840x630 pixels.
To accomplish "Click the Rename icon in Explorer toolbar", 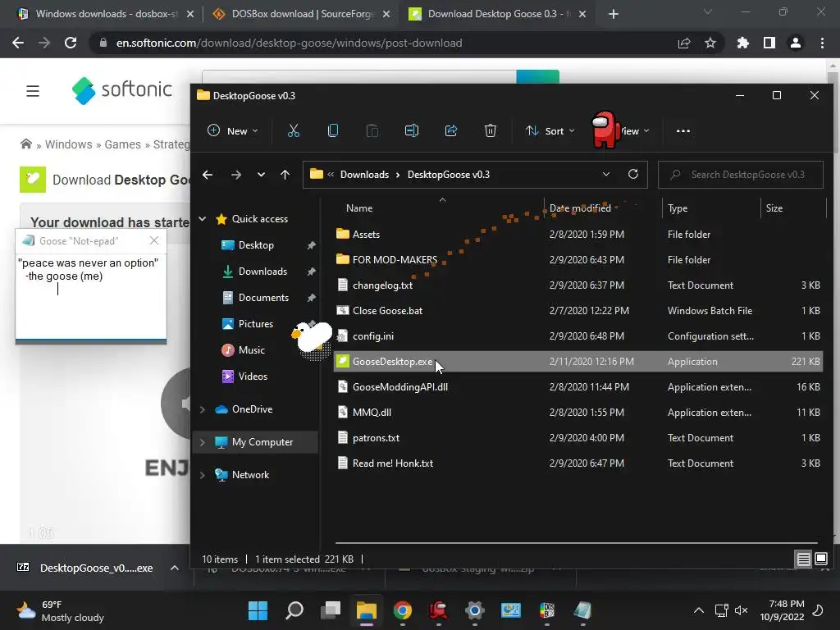I will pos(412,130).
